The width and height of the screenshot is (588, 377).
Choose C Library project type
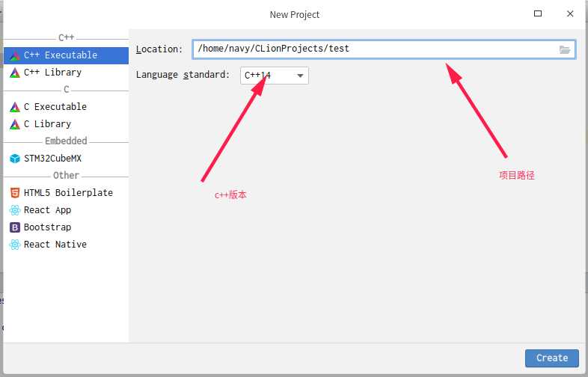coord(66,124)
